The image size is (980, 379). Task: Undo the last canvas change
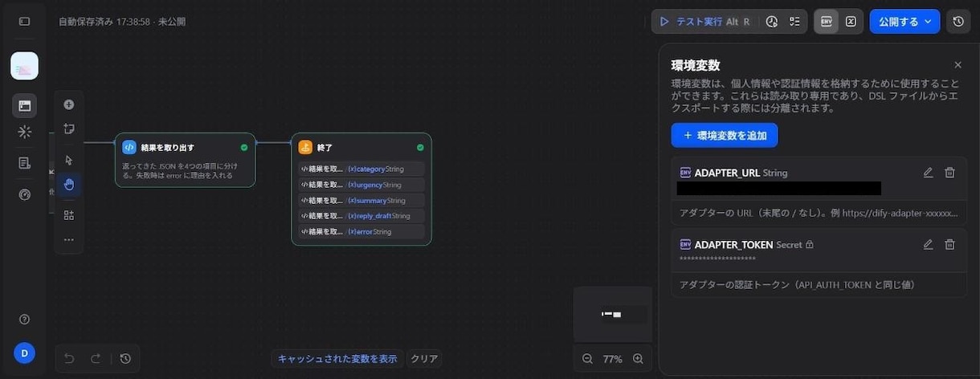(x=69, y=358)
